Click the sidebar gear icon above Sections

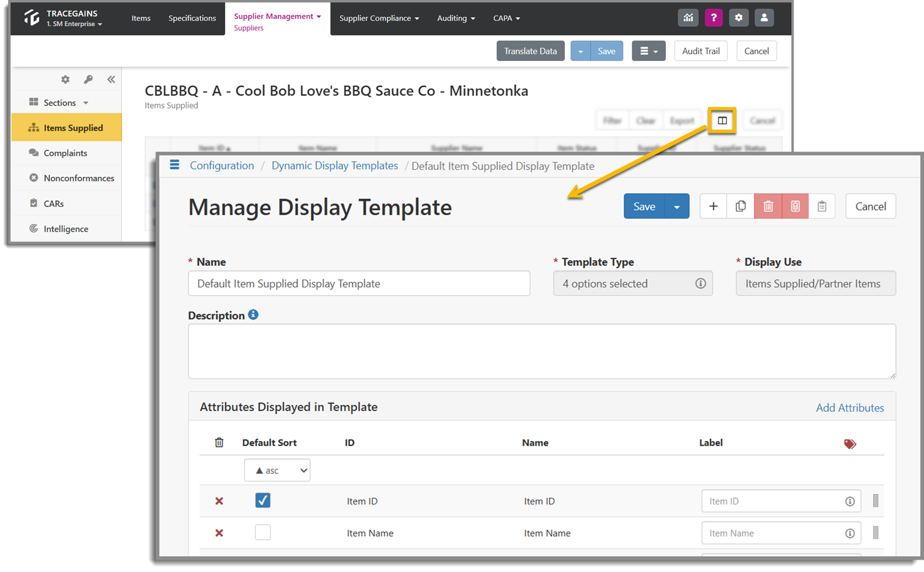pyautogui.click(x=65, y=79)
